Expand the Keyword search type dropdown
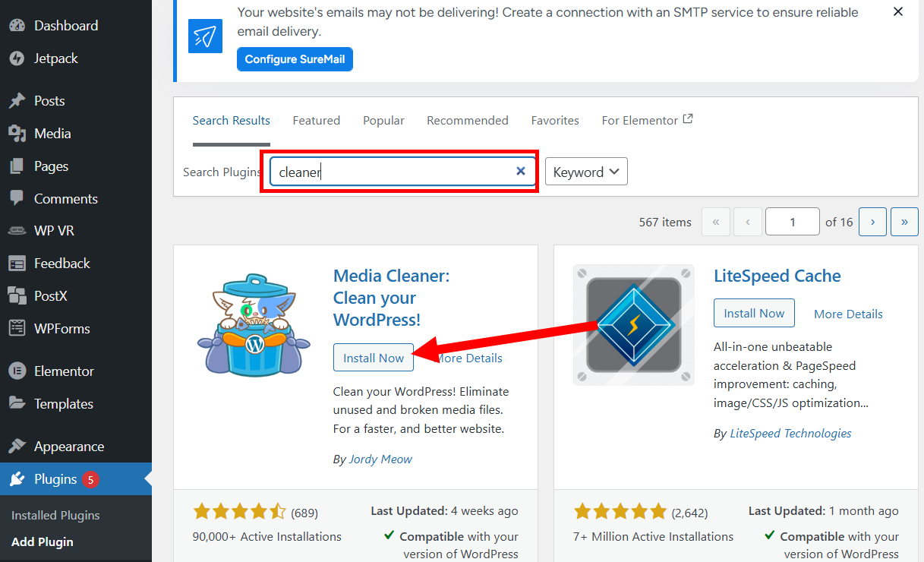The image size is (924, 562). click(x=586, y=172)
